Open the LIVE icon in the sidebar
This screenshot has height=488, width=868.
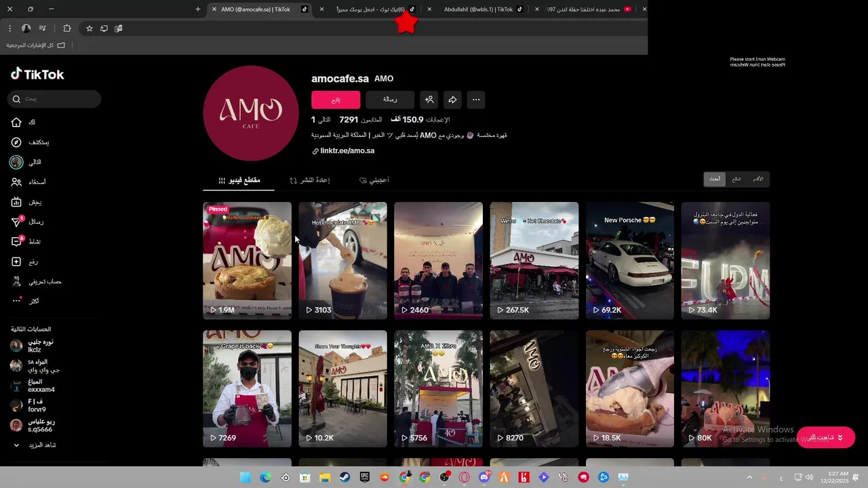pyautogui.click(x=16, y=202)
